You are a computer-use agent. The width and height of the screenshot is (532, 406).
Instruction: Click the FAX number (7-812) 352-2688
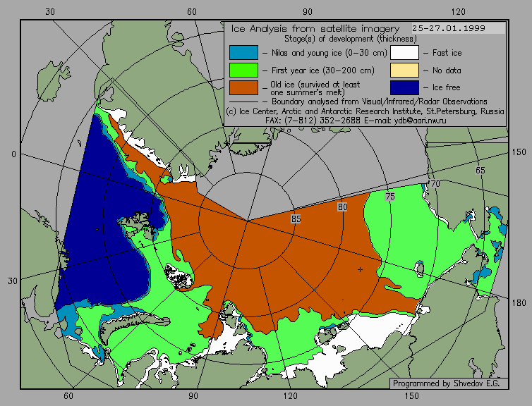coord(322,121)
